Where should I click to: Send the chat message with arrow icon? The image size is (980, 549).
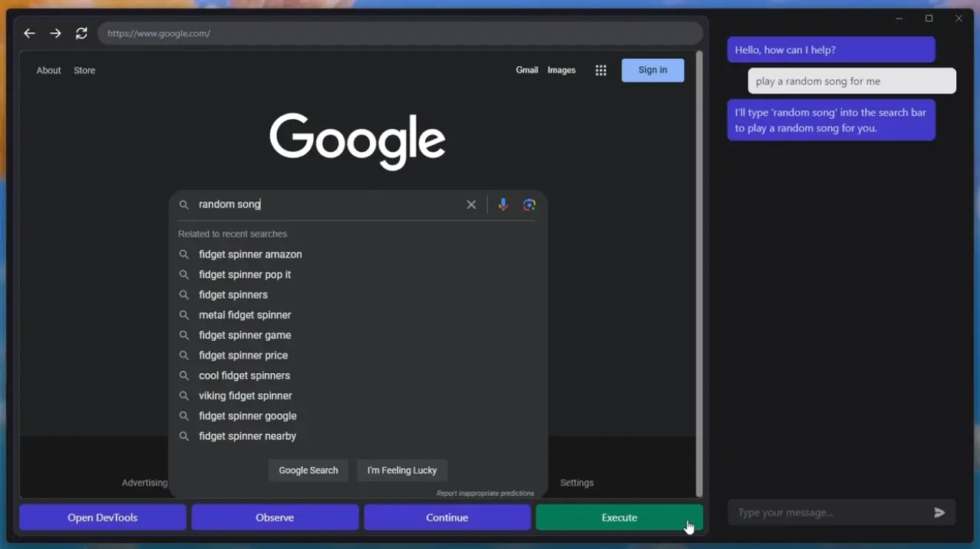point(939,513)
